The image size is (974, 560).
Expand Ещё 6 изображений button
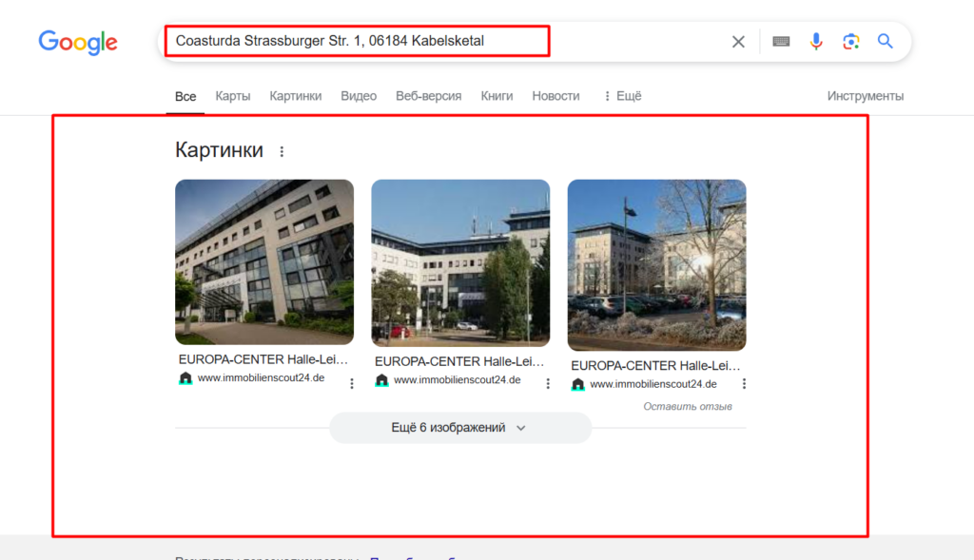coord(460,428)
